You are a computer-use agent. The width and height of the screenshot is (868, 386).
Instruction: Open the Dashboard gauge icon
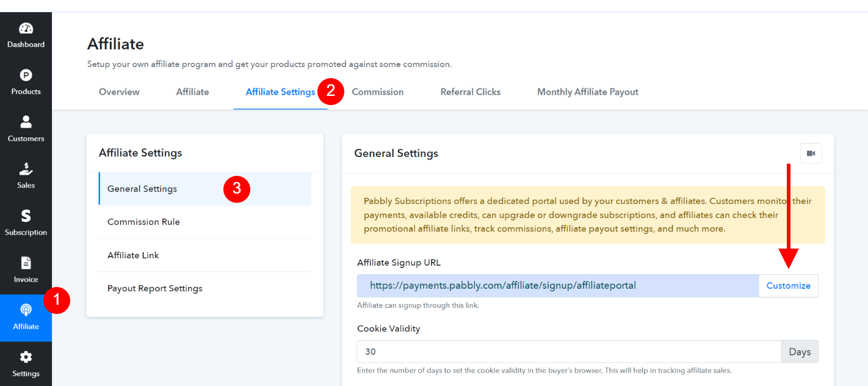[26, 28]
